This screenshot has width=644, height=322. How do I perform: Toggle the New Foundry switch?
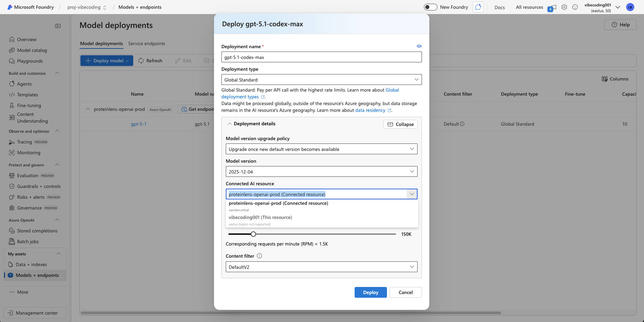coord(430,7)
